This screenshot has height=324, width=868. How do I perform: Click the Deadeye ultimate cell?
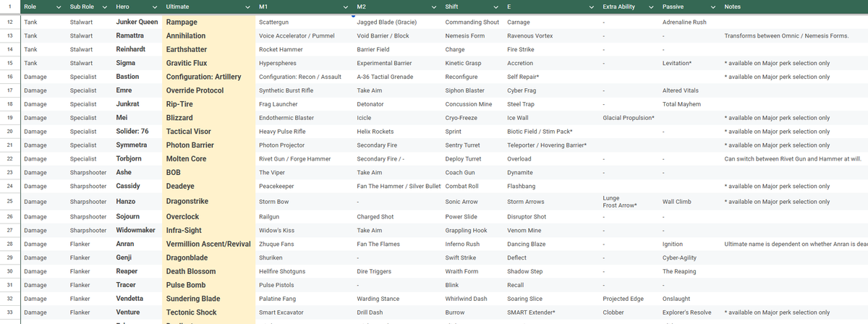point(209,186)
